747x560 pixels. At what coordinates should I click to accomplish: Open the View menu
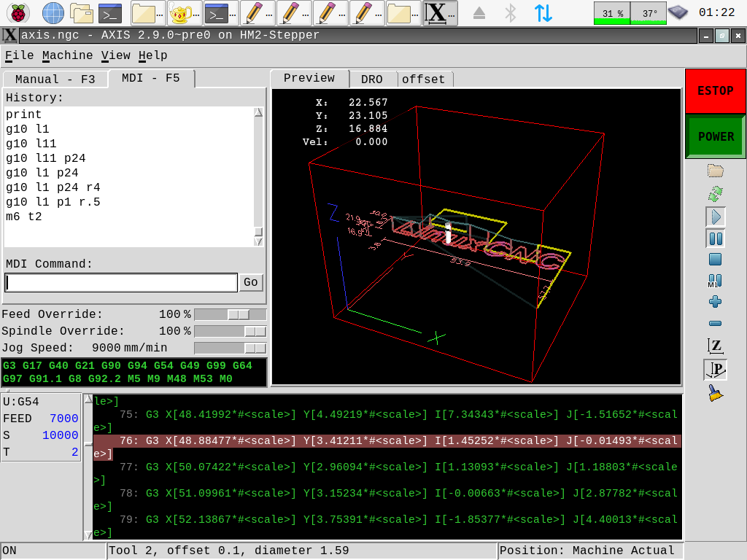(116, 55)
